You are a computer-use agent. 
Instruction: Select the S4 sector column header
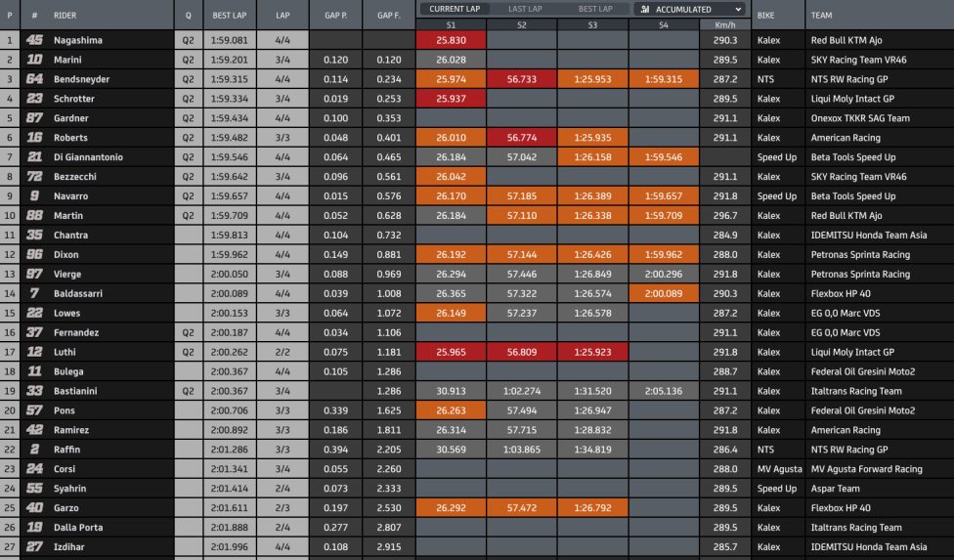pos(664,25)
